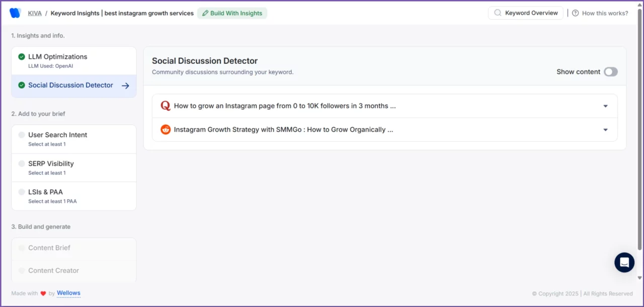The image size is (644, 307).
Task: Click the Quora icon on the first discussion
Action: [165, 106]
